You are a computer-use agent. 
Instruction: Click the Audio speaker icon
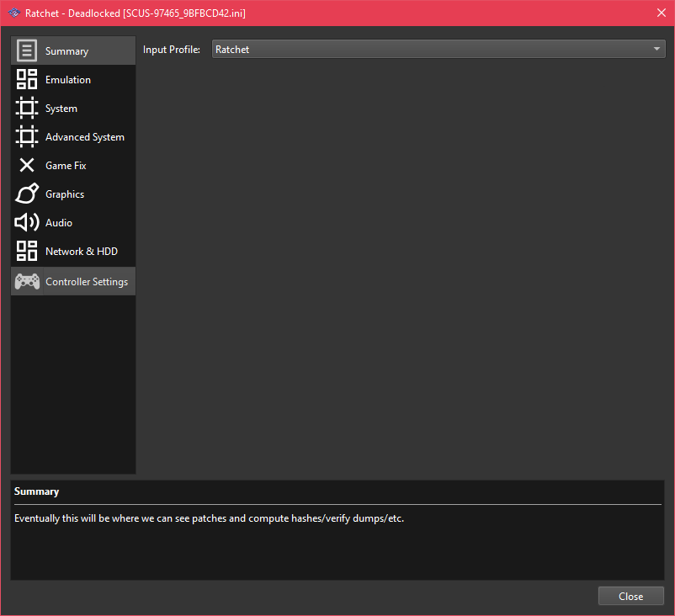click(x=26, y=222)
